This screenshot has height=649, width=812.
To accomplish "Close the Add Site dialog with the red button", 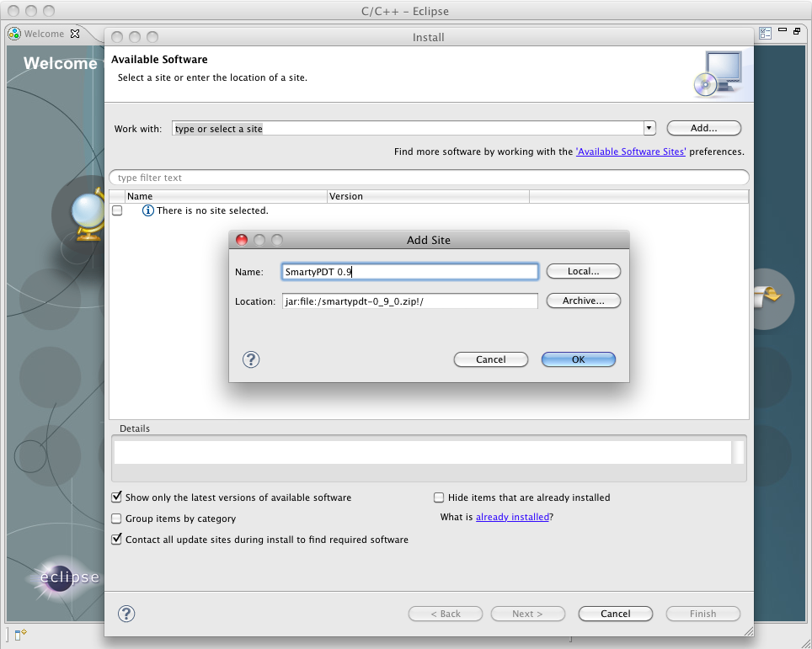I will coord(241,240).
